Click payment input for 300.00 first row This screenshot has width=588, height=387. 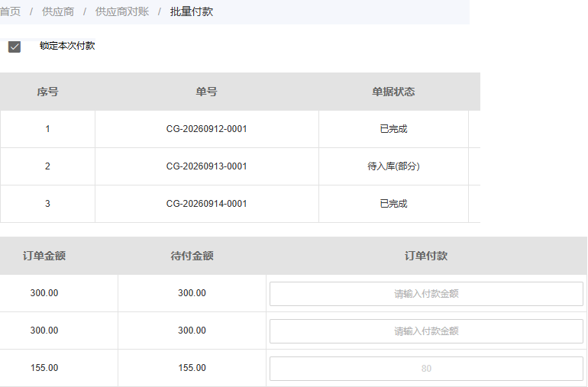tap(426, 294)
